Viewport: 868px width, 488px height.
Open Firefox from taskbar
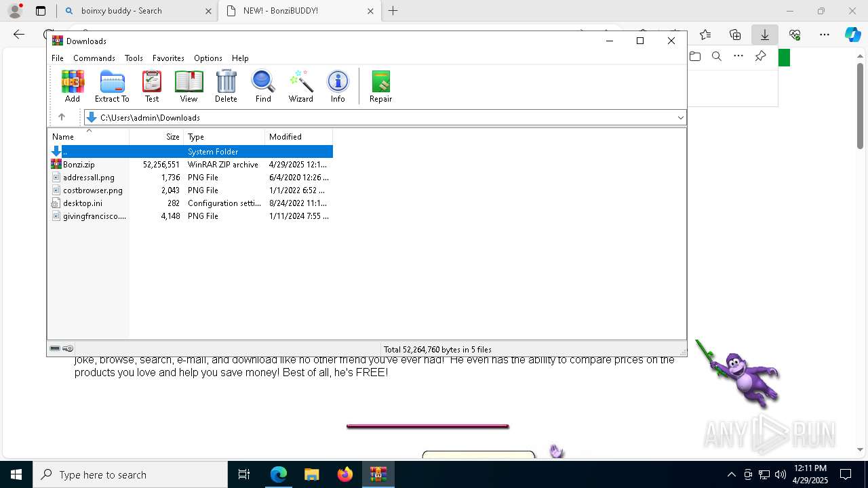click(345, 474)
